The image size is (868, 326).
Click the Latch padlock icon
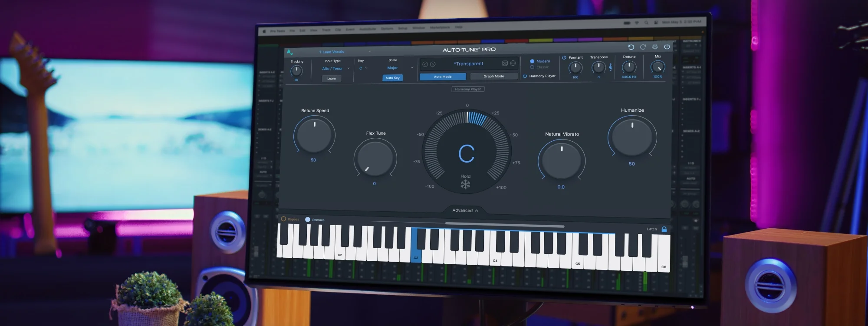[664, 229]
